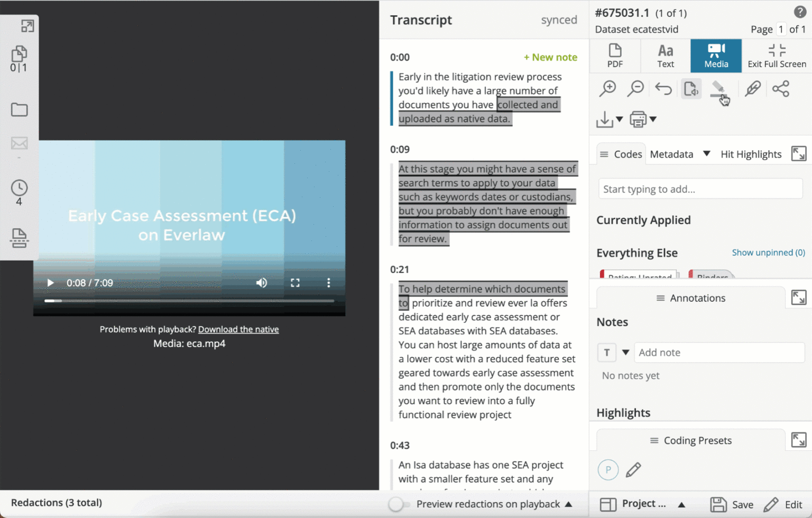Click the undo arrow icon

(x=663, y=89)
